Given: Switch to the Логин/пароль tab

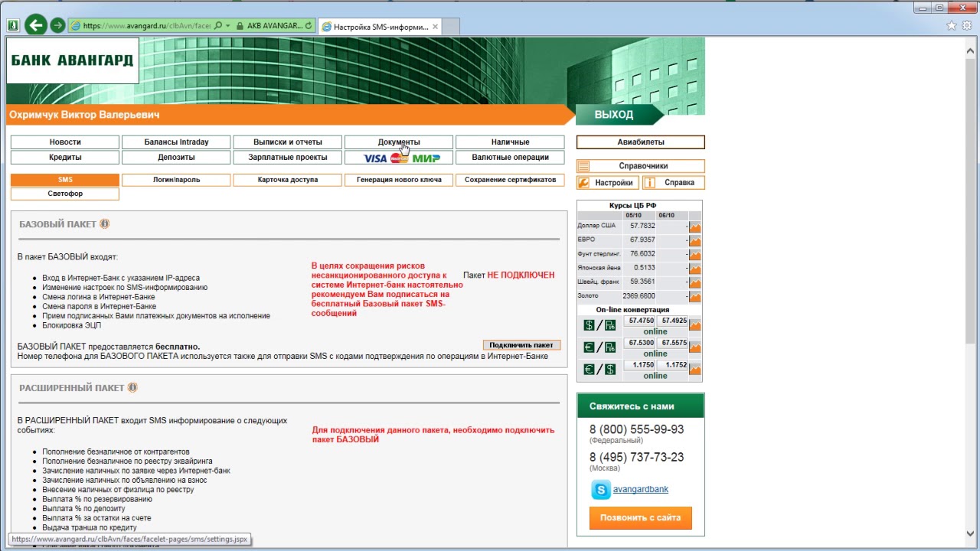Looking at the screenshot, I should click(176, 180).
